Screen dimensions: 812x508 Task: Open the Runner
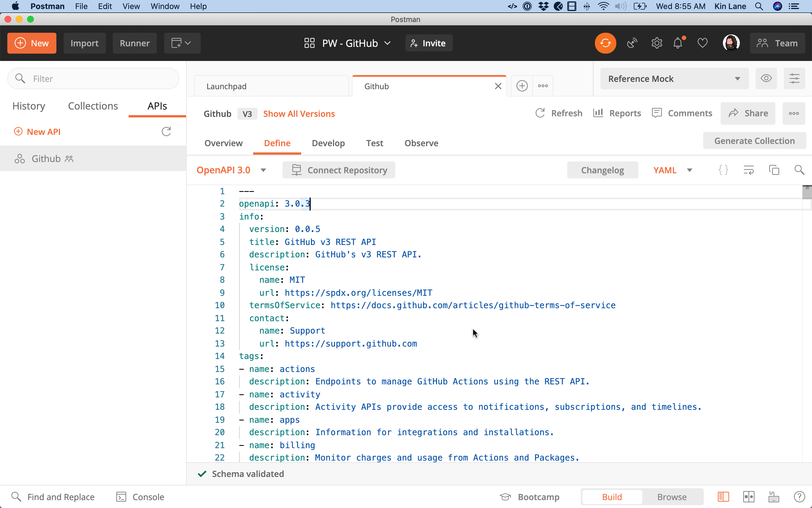coord(134,43)
